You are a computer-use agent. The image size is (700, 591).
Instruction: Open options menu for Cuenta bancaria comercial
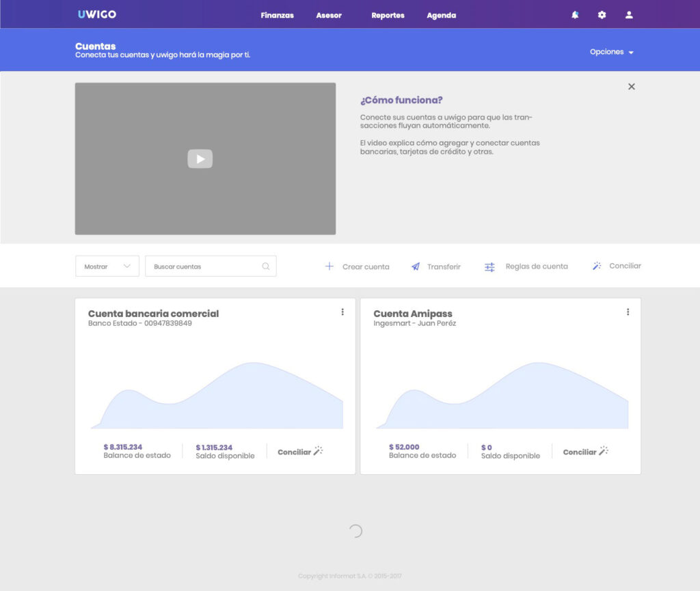coord(342,312)
